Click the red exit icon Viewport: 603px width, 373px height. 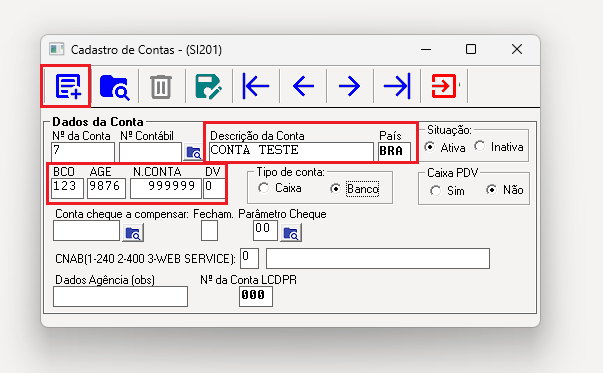444,86
